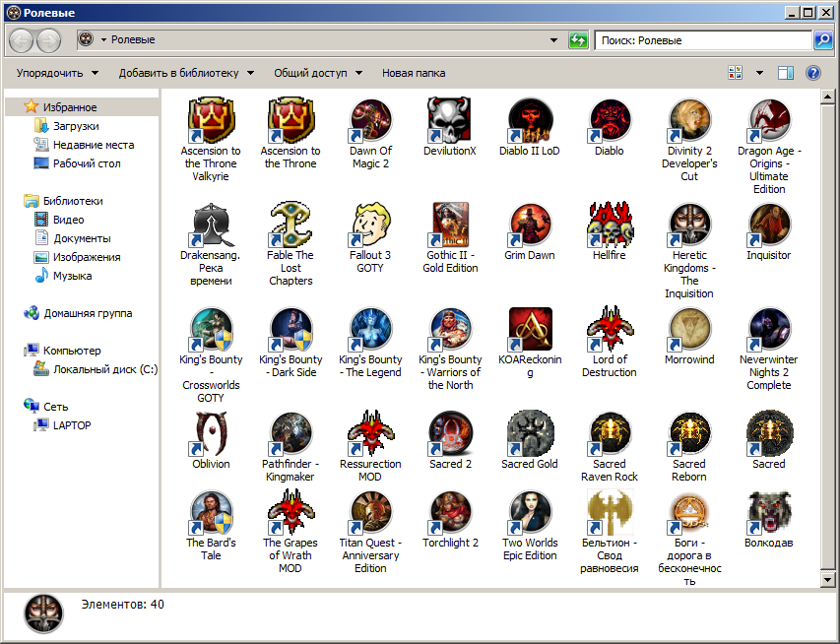The height and width of the screenshot is (644, 840).
Task: Open the Добавить в библиотеку dropdown
Action: (186, 73)
